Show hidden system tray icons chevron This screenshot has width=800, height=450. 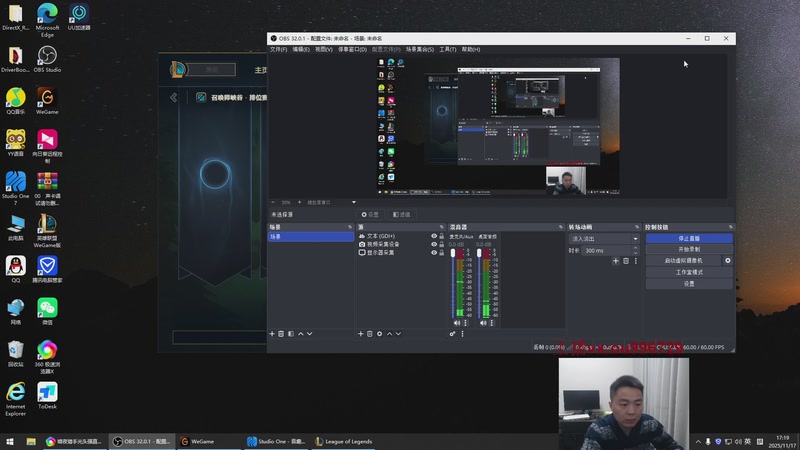click(x=698, y=441)
